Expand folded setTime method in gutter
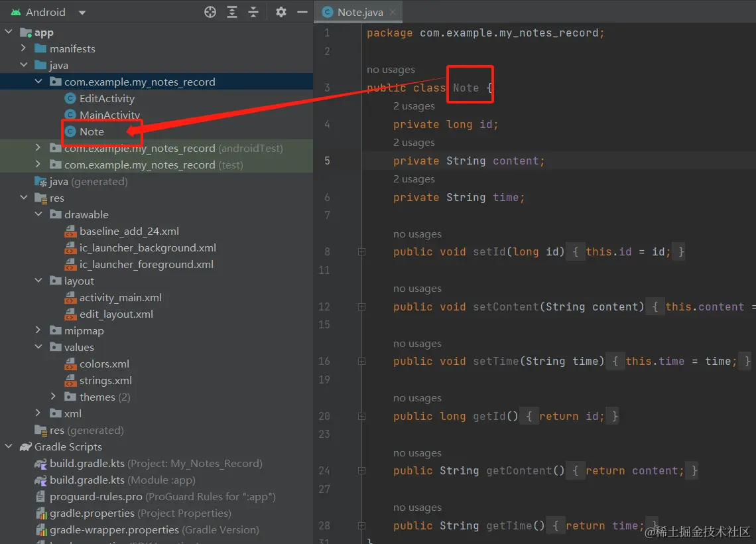Screen dimensions: 756x544 pos(361,361)
